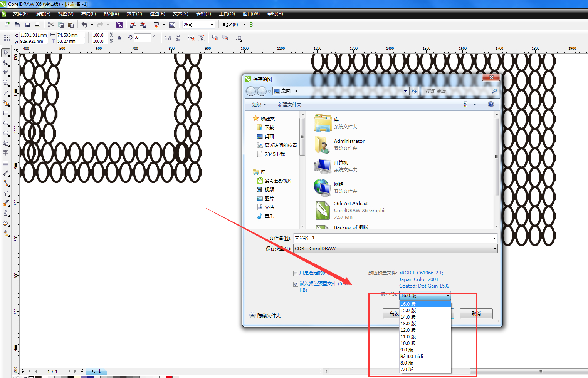The width and height of the screenshot is (588, 378).
Task: Open the 组织 organize dropdown
Action: 259,105
